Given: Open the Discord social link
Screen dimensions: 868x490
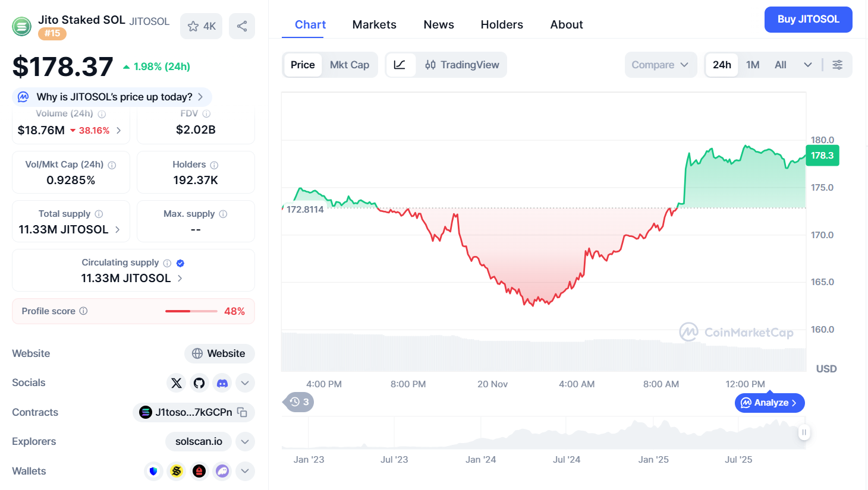Looking at the screenshot, I should tap(222, 383).
